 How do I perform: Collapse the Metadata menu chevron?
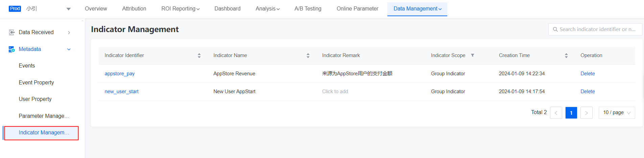pyautogui.click(x=69, y=49)
